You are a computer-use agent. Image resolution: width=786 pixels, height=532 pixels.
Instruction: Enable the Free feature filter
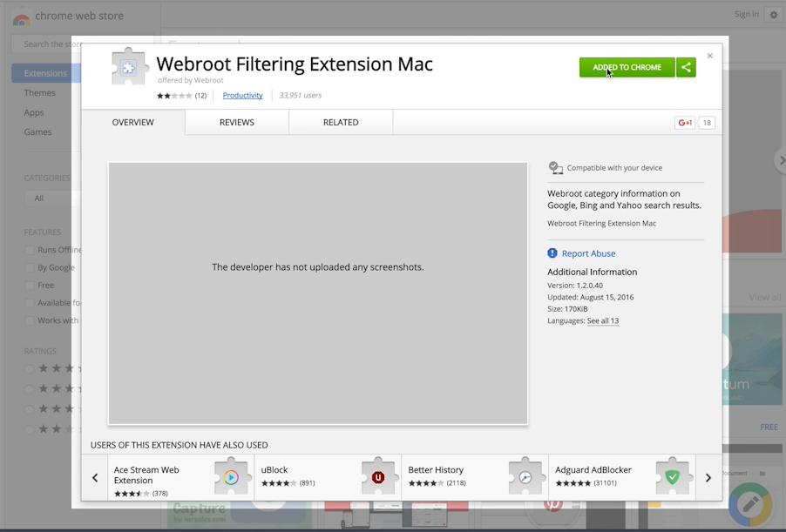coord(30,285)
